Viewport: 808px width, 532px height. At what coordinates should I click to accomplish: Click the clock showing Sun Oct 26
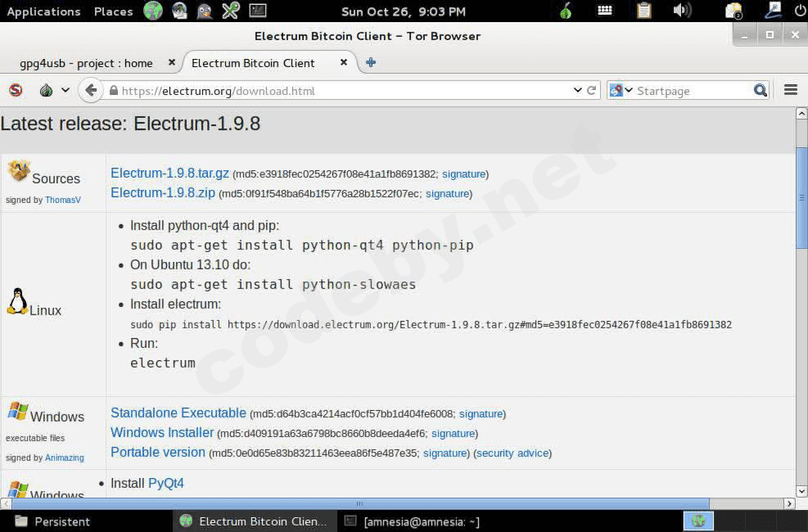(x=404, y=11)
